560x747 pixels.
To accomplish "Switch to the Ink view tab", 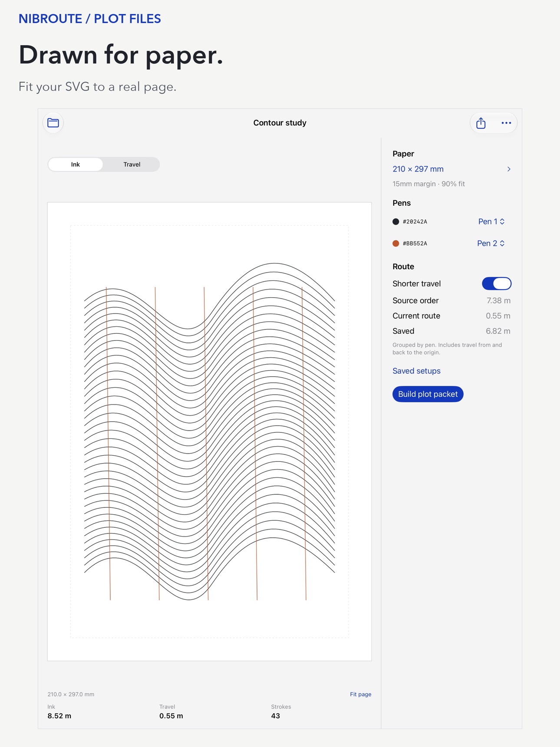I will (76, 165).
